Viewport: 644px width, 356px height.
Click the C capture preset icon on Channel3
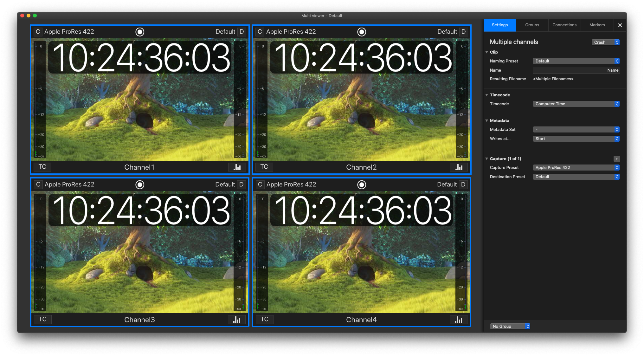pyautogui.click(x=38, y=184)
